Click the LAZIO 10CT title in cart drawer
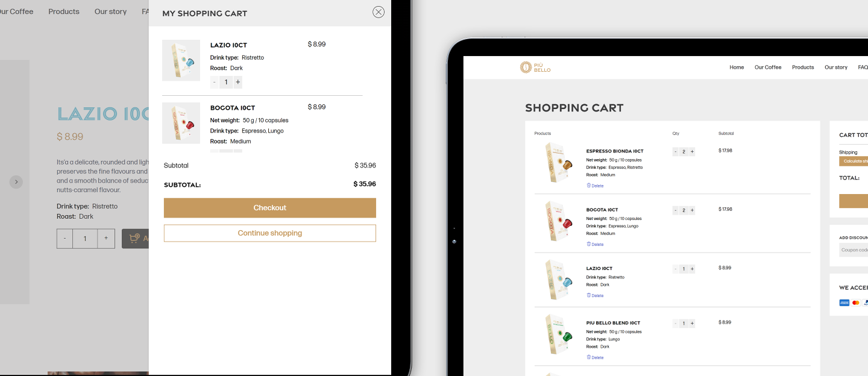The width and height of the screenshot is (868, 376). pos(228,45)
